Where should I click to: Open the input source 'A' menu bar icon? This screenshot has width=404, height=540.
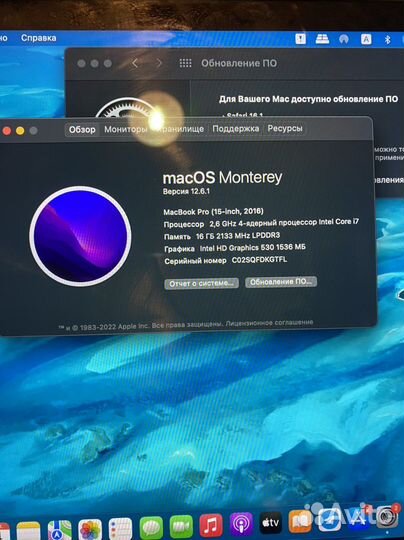(x=366, y=39)
